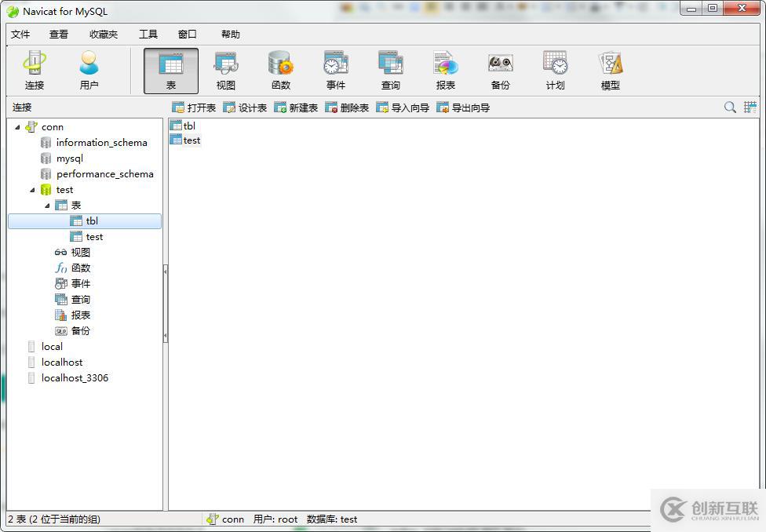Collapse the test database tree node
This screenshot has width=766, height=532.
(32, 190)
